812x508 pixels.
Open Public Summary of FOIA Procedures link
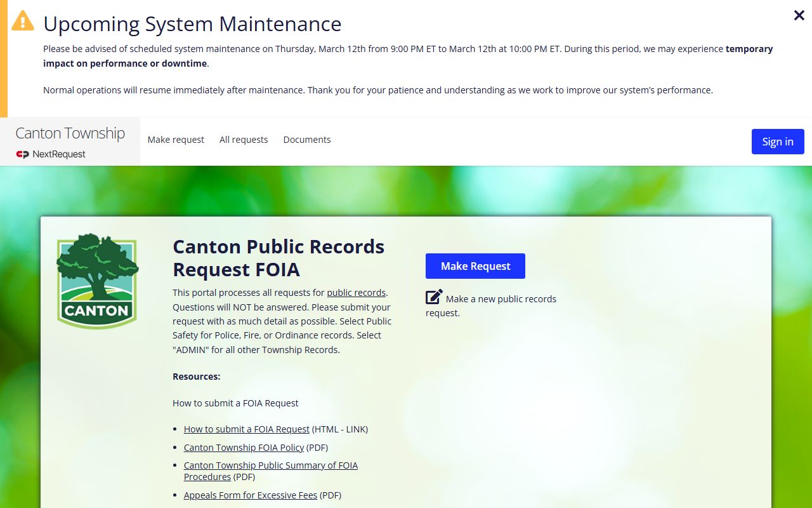click(x=271, y=471)
